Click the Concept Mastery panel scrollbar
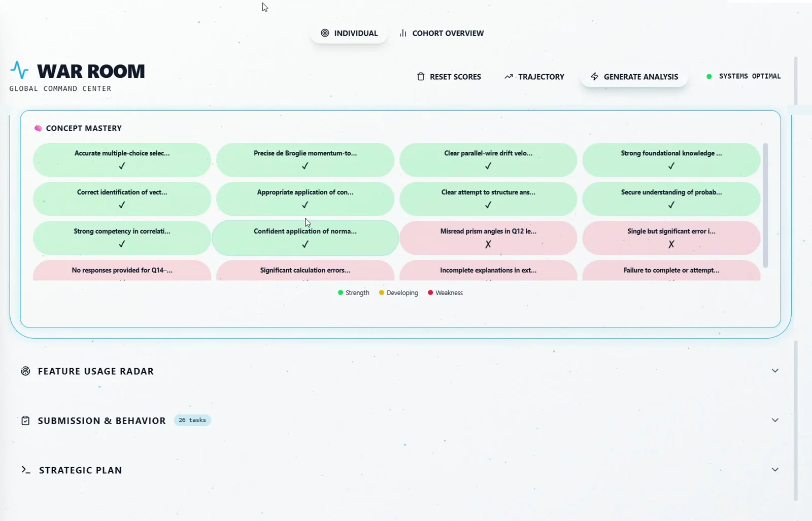The image size is (812, 521). click(765, 205)
